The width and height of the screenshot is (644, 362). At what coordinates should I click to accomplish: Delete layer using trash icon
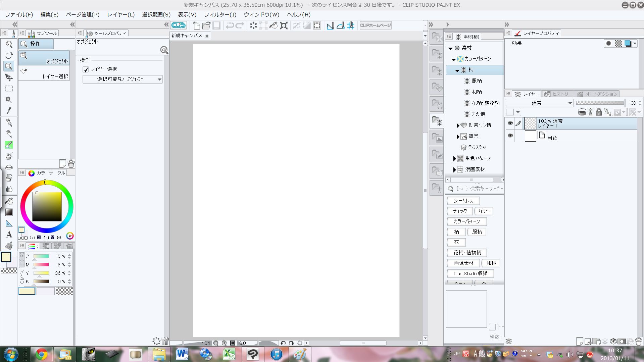(638, 342)
